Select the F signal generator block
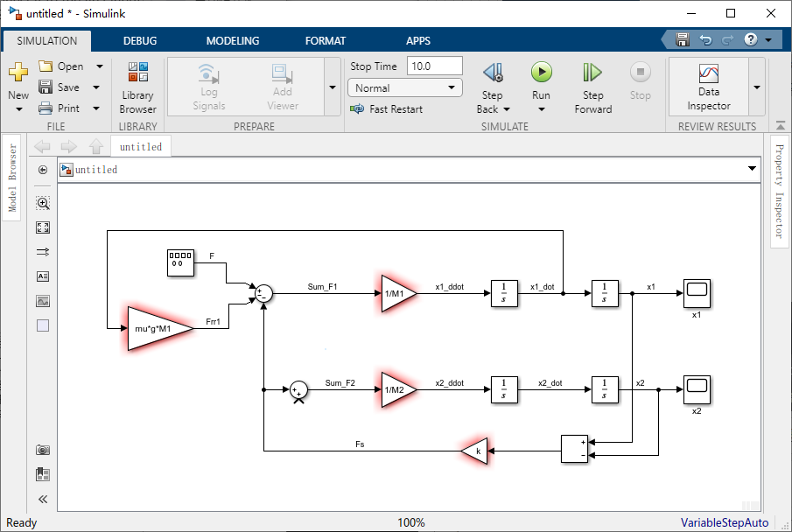 coord(181,262)
